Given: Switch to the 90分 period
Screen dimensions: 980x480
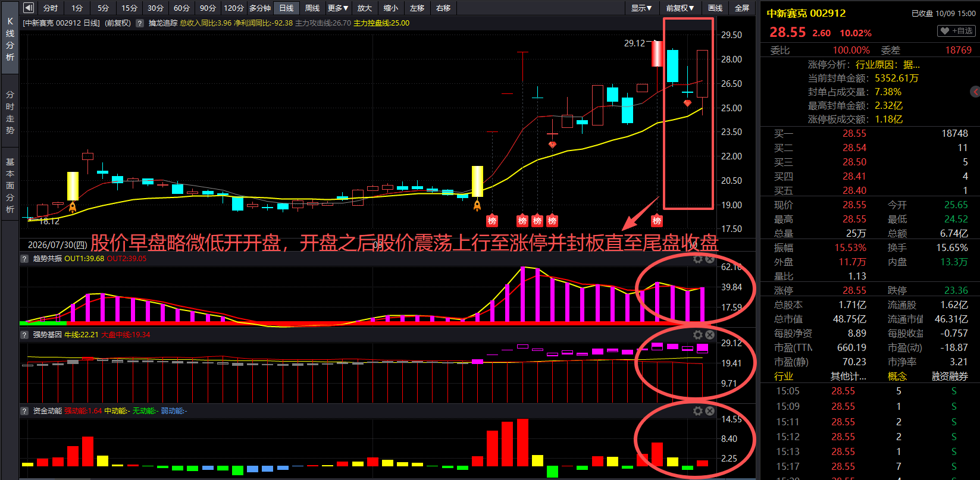Looking at the screenshot, I should [208, 8].
